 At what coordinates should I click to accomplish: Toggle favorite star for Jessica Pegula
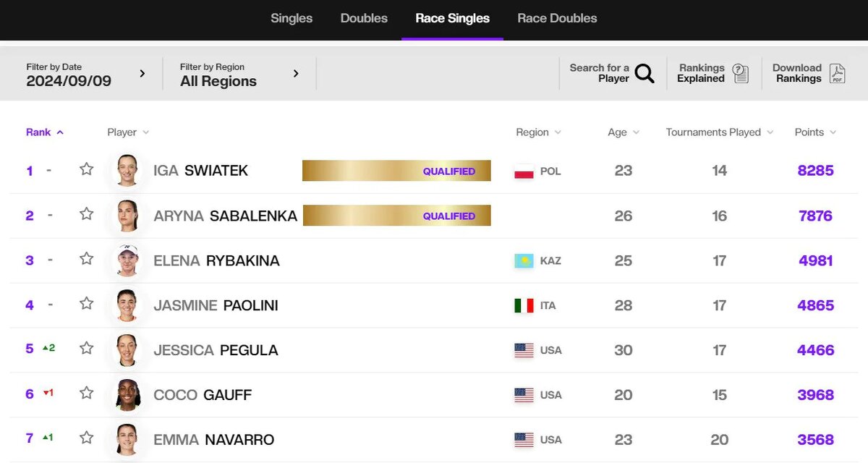pyautogui.click(x=87, y=349)
